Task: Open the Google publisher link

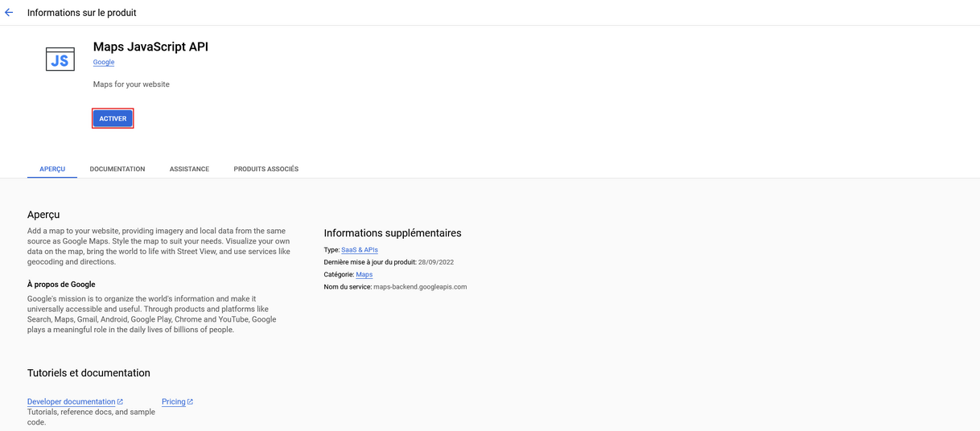Action: [104, 62]
